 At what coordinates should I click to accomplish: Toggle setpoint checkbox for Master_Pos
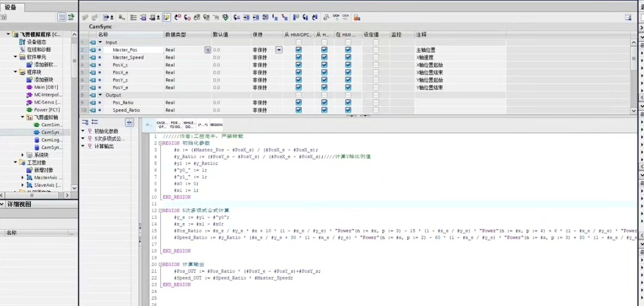[376, 50]
